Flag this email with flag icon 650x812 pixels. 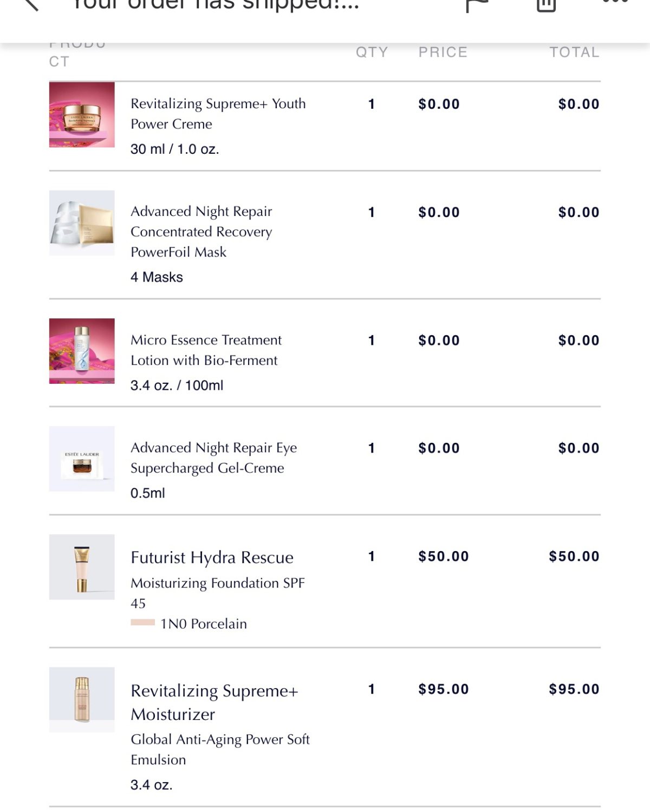point(477,5)
